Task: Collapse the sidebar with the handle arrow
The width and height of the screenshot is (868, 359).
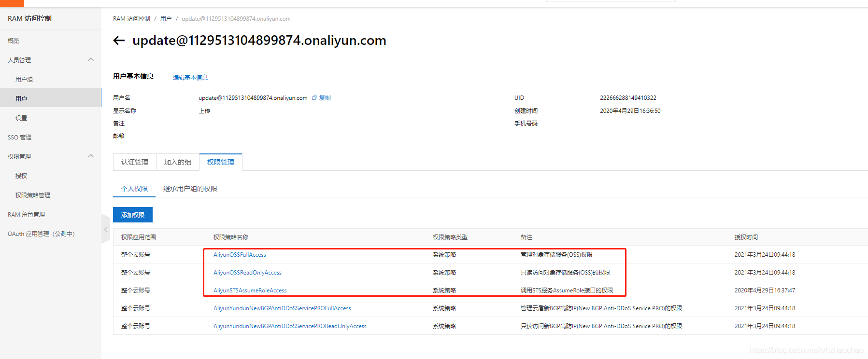Action: 106,230
